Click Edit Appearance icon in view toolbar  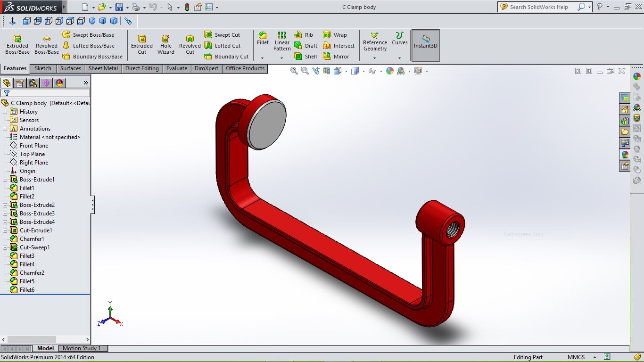point(389,71)
